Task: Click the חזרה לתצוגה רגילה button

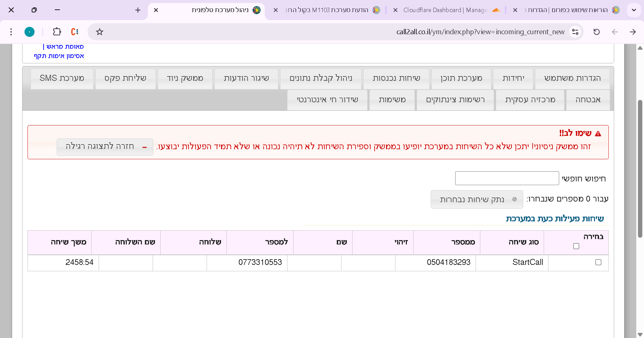Action: 105,147
